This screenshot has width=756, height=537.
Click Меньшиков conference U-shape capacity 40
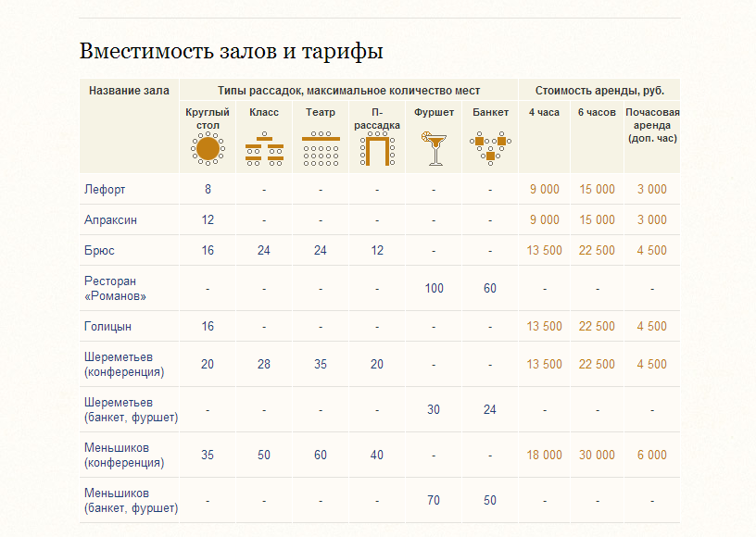tap(377, 456)
